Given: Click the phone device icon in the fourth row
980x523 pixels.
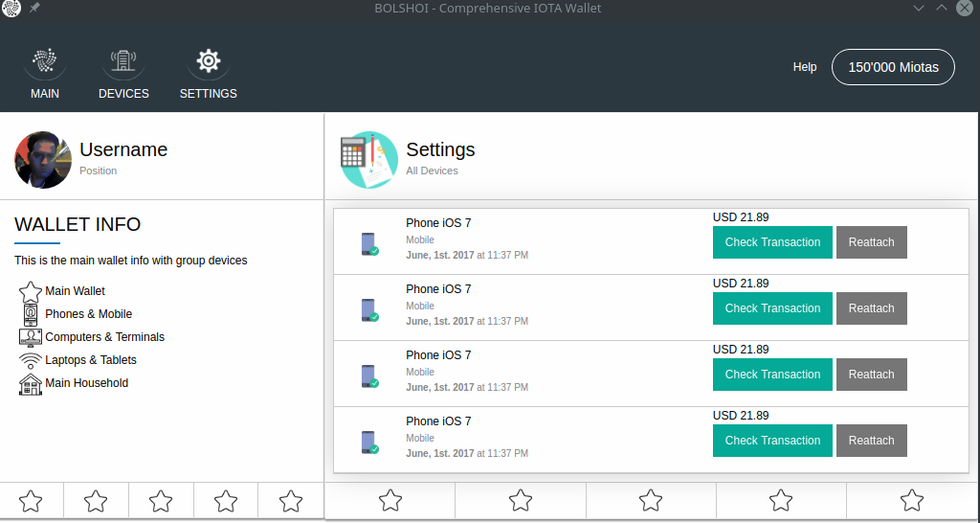Looking at the screenshot, I should point(369,443).
